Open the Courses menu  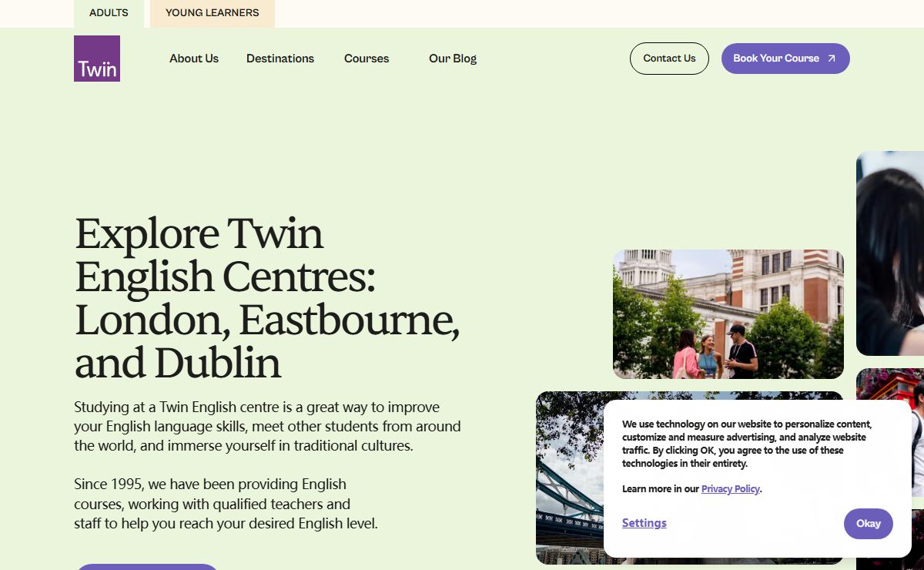coord(367,59)
